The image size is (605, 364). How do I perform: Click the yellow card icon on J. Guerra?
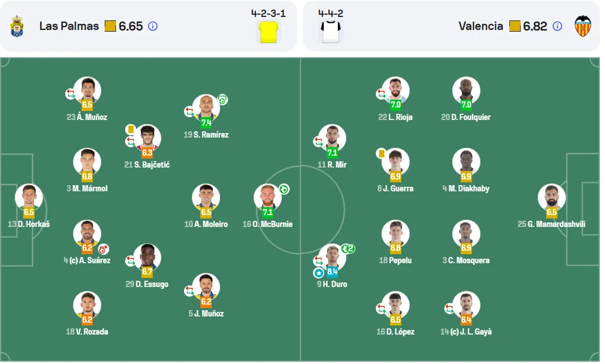click(381, 153)
